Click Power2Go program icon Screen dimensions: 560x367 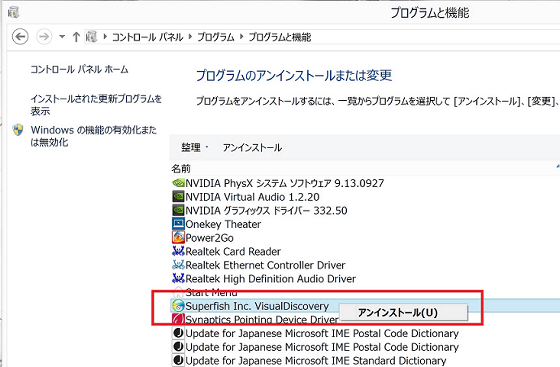[x=178, y=237]
